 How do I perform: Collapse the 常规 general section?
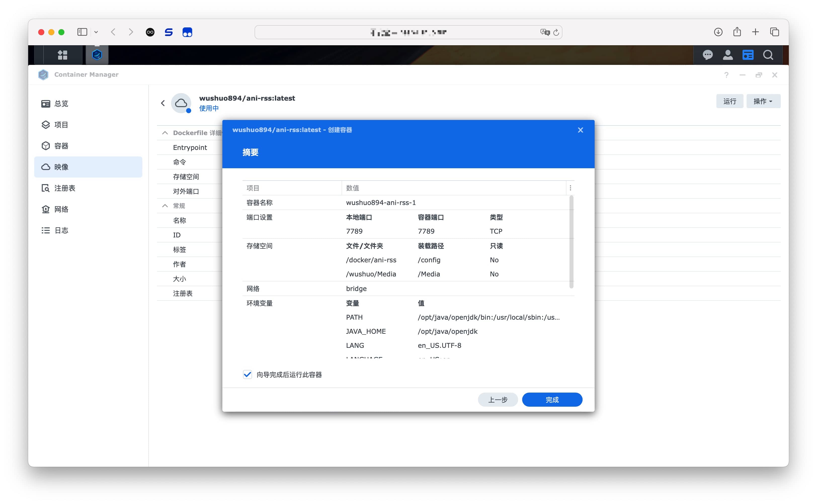click(x=165, y=206)
